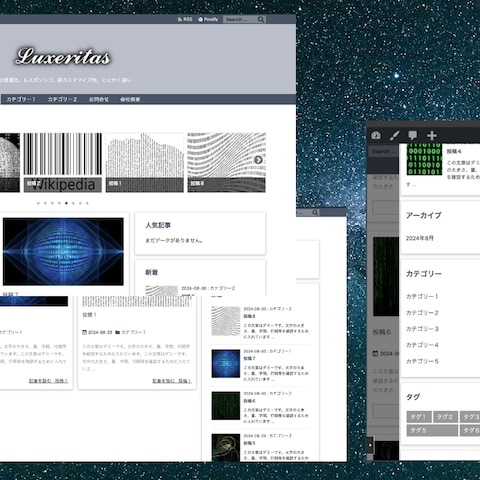This screenshot has height=480, width=480.
Task: Click the search icon in the second window
Action: coord(315,212)
